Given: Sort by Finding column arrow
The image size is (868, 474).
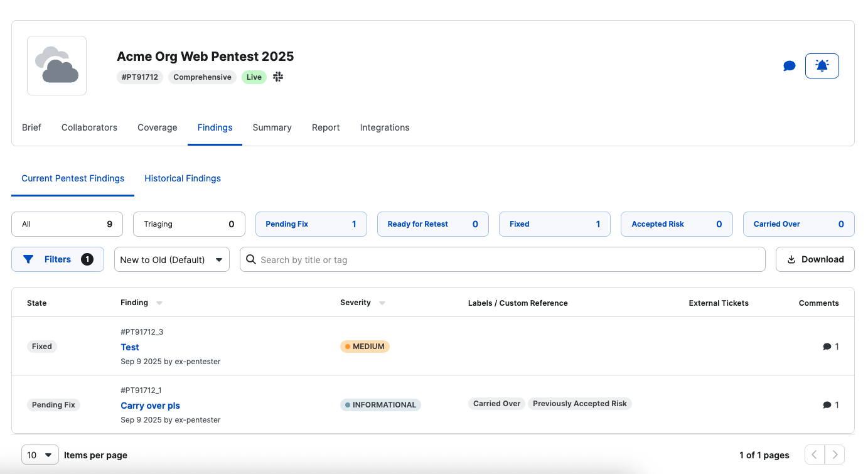Looking at the screenshot, I should pos(159,303).
